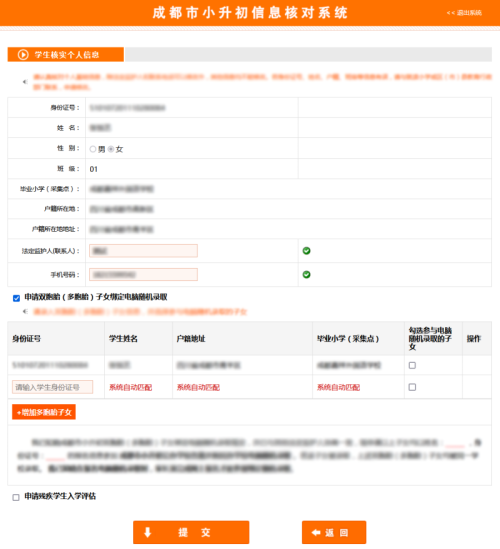Select the 女 radio button

pyautogui.click(x=111, y=149)
